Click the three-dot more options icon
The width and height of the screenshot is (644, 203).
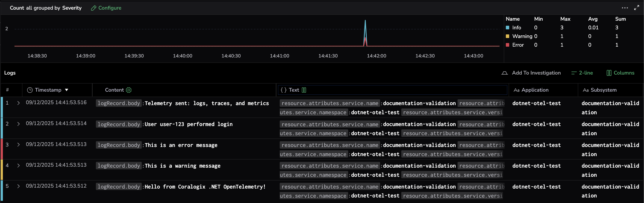[625, 8]
